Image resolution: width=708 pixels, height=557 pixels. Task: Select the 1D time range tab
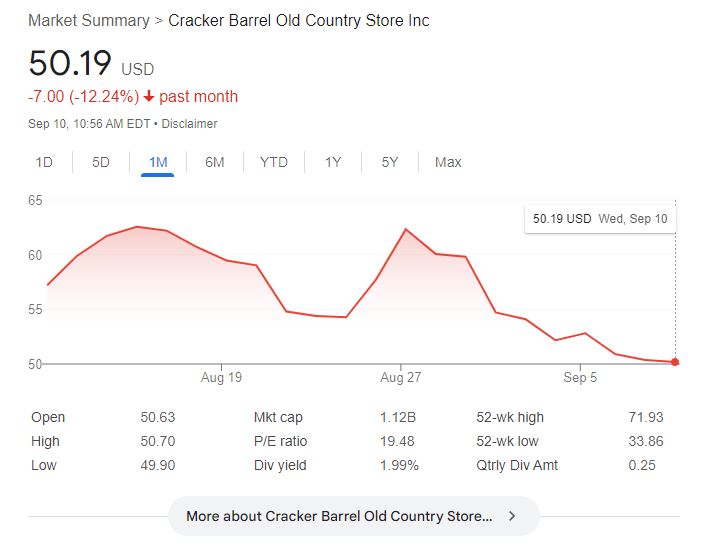(x=44, y=162)
